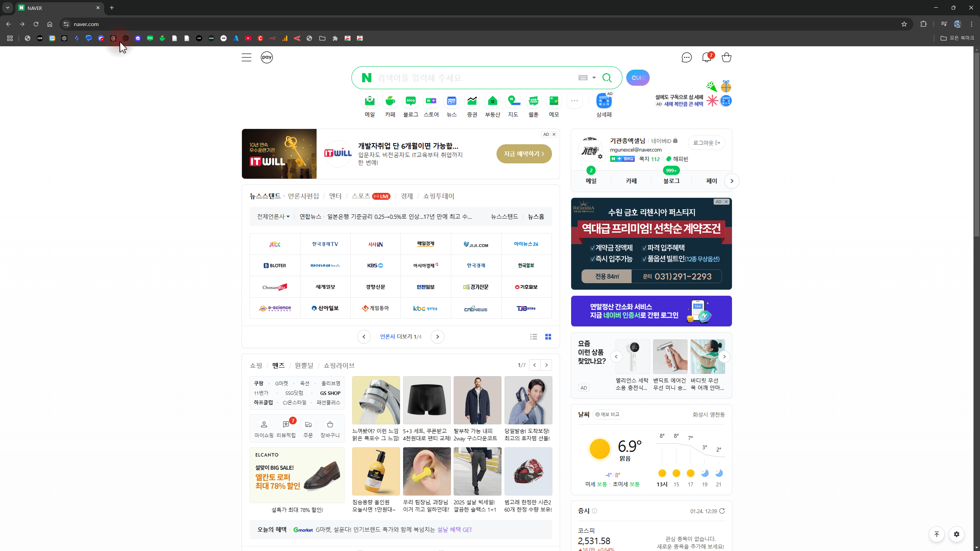
Task: Show previous shopping page arrow near 1/7
Action: pos(535,365)
